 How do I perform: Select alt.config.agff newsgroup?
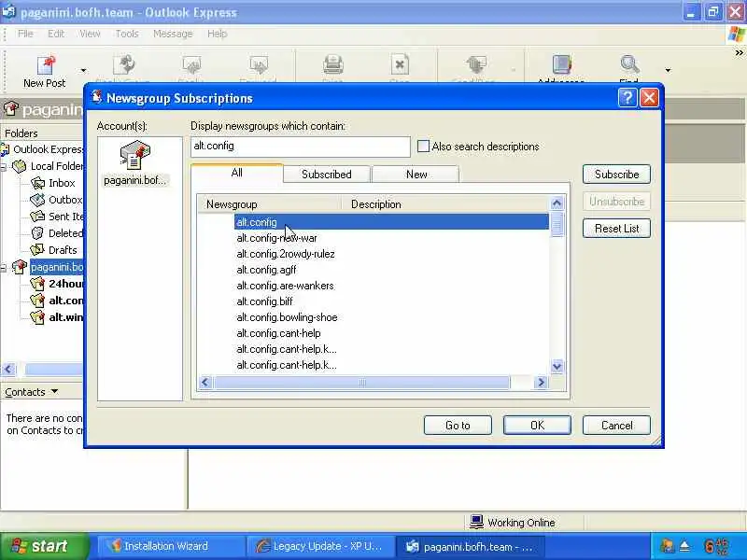[x=266, y=270]
